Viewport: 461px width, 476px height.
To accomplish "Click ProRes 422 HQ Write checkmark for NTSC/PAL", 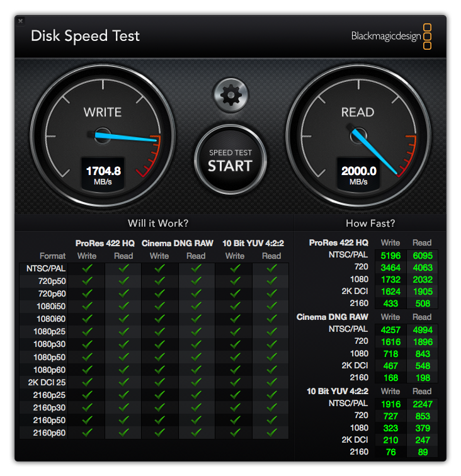I will tap(87, 268).
